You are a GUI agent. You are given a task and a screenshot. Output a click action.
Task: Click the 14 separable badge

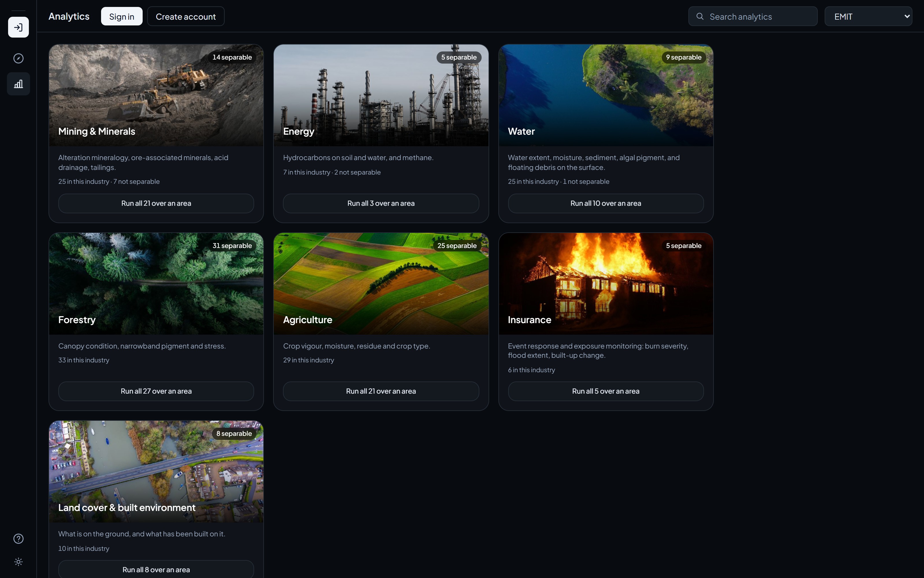[x=232, y=57]
